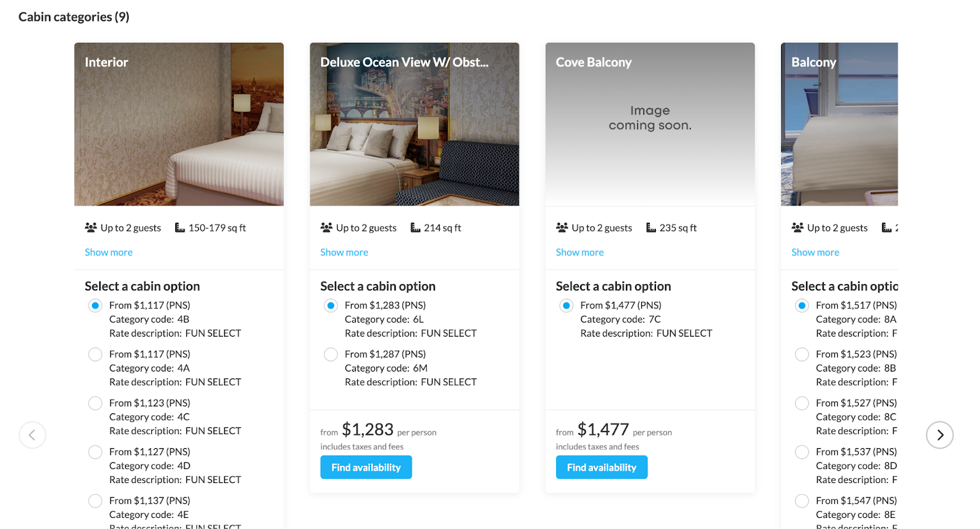Select Interior category code 4D option

pos(96,452)
